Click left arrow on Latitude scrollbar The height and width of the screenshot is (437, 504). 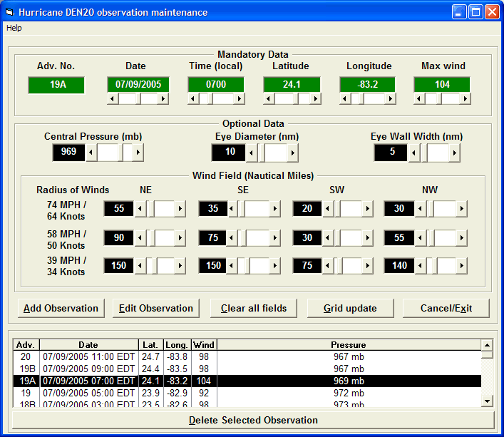tap(269, 98)
